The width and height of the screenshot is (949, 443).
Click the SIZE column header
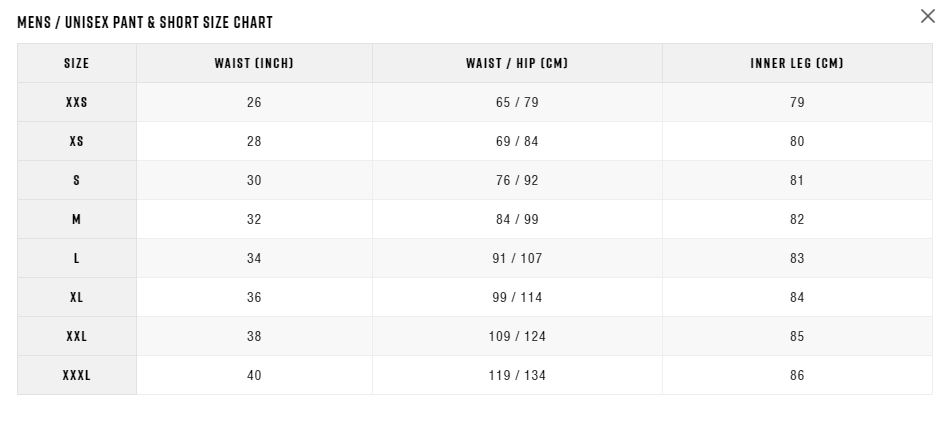77,63
